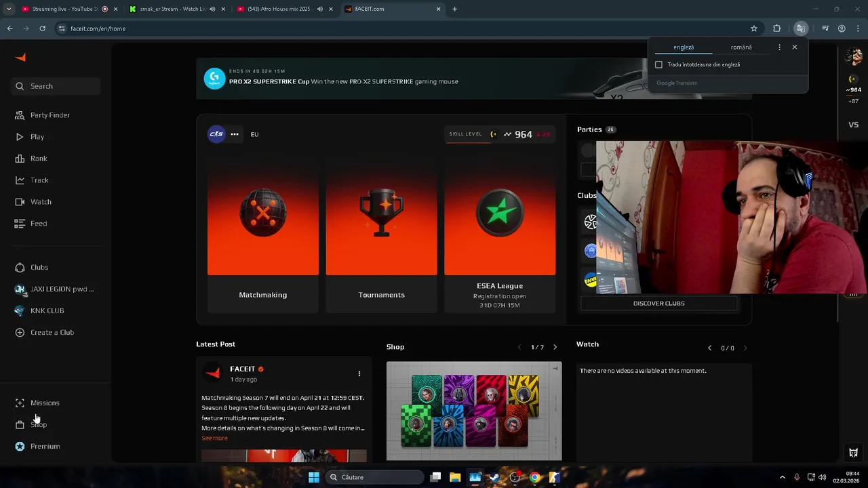Image resolution: width=868 pixels, height=488 pixels.
Task: Open the taskbar volume control
Action: pyautogui.click(x=822, y=477)
